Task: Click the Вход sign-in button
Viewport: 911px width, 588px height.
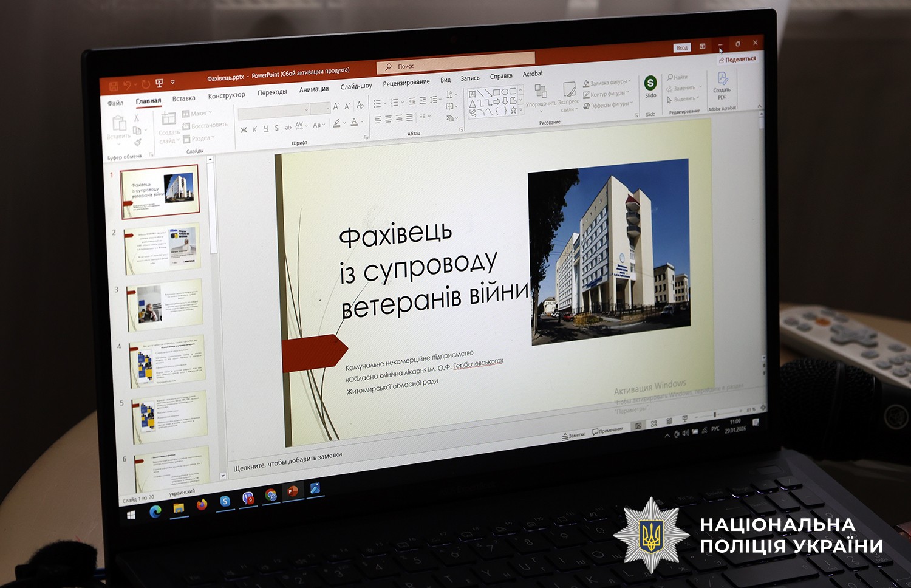Action: click(x=682, y=48)
